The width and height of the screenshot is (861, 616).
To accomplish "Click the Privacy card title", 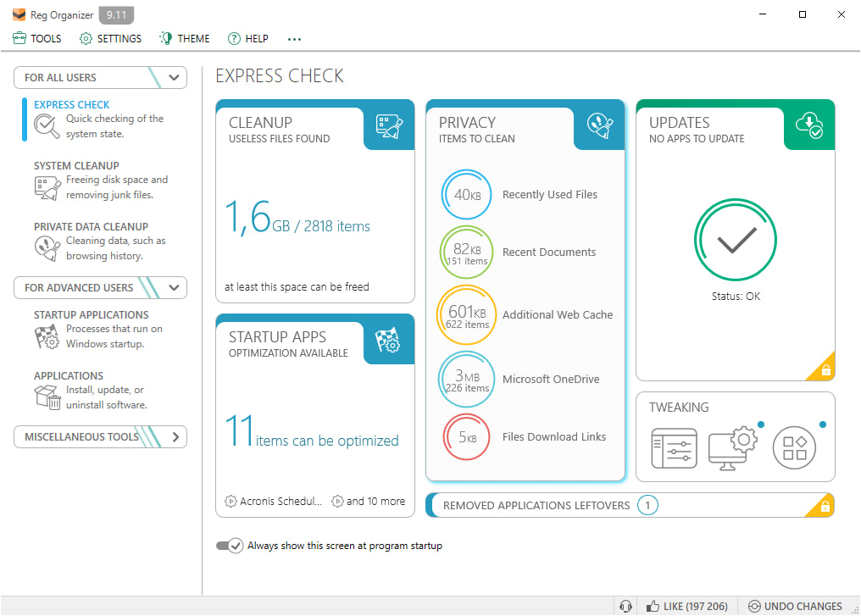I will pos(467,122).
